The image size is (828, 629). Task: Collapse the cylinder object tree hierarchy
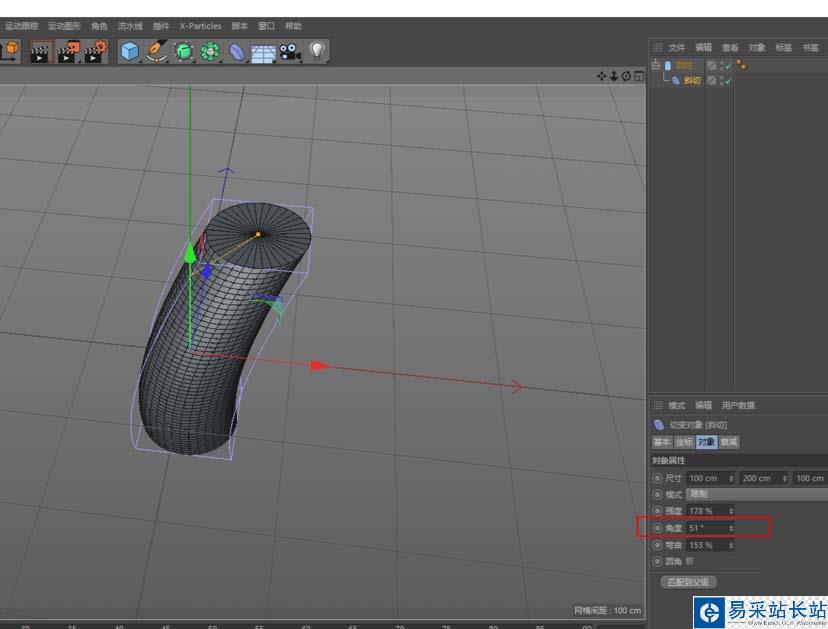pyautogui.click(x=656, y=66)
